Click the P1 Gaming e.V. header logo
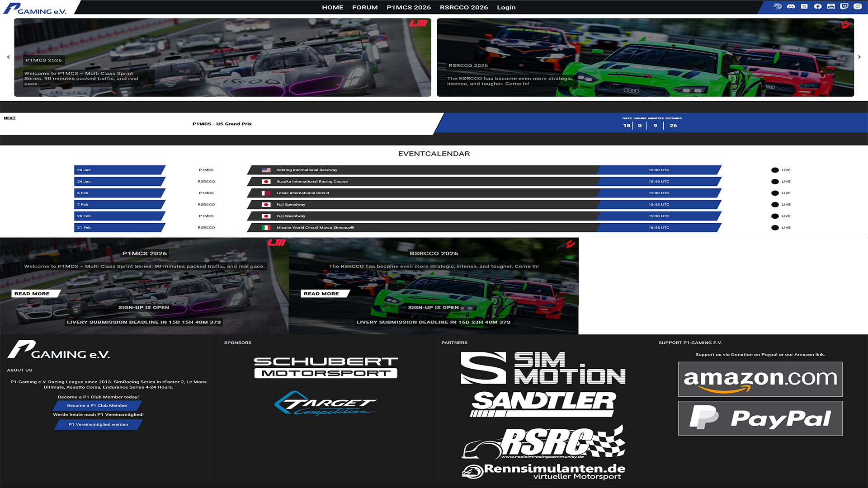 pyautogui.click(x=35, y=8)
